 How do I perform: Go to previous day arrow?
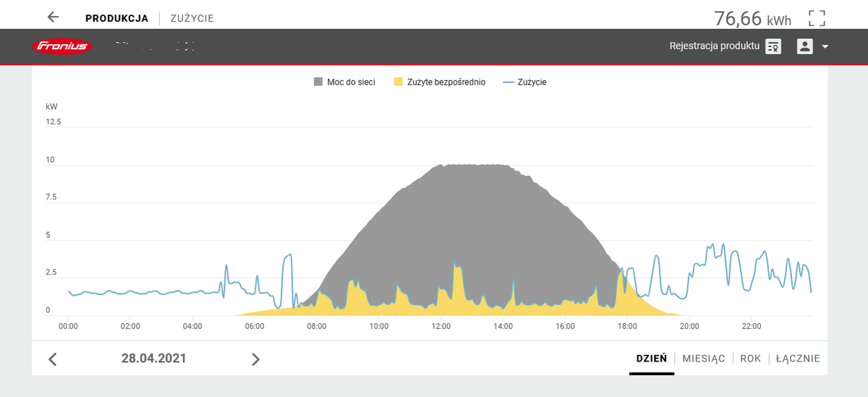[x=52, y=359]
